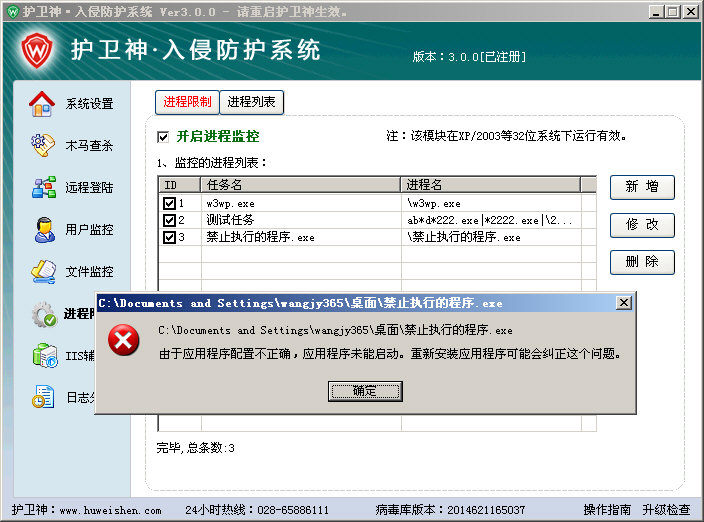Open the 操作指南 link
Viewport: 704px width, 522px height.
pyautogui.click(x=607, y=510)
